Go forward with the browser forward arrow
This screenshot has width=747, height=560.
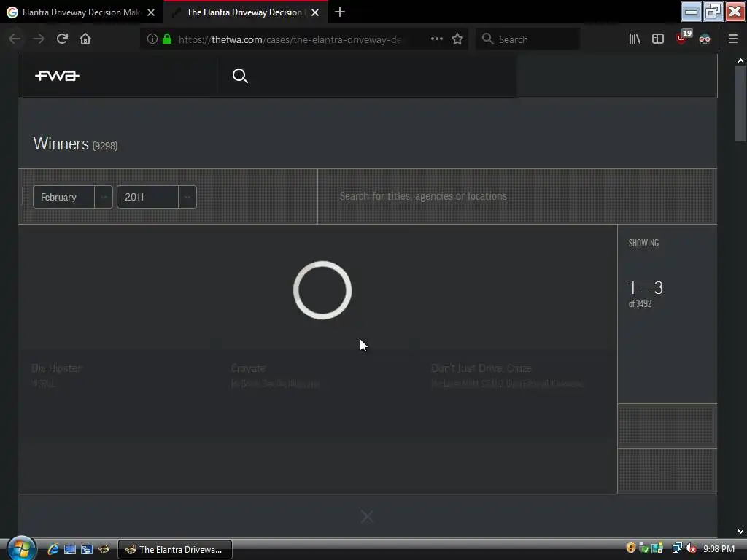click(x=39, y=39)
